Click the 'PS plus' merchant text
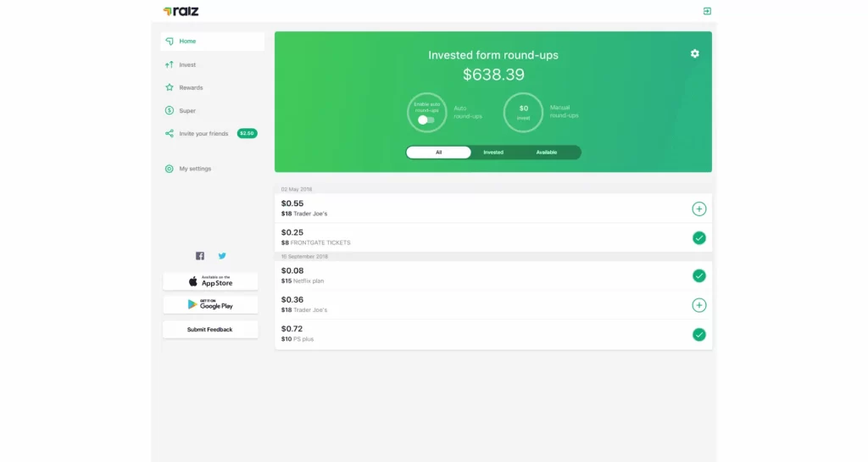Viewport: 868px width, 462px height. click(x=303, y=339)
